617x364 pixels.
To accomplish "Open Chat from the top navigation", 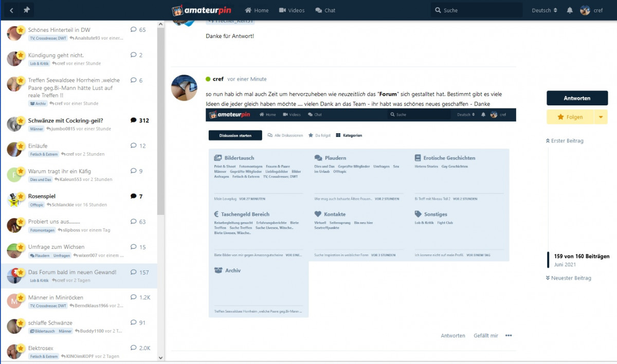I will click(325, 10).
